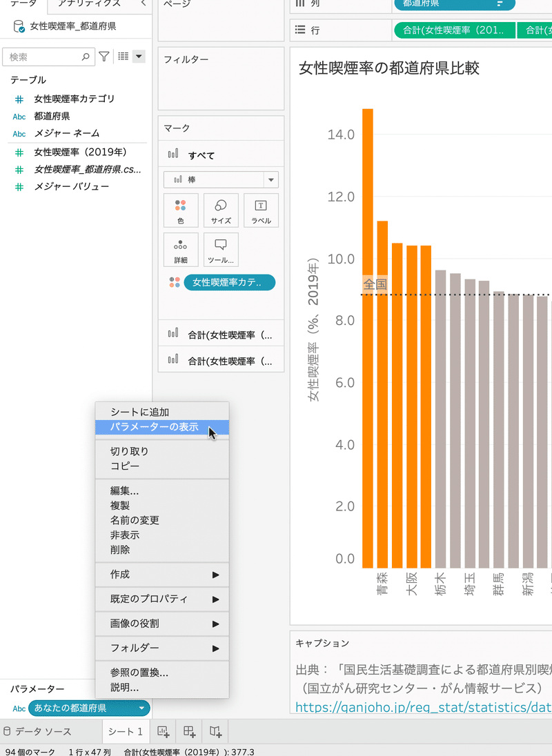Switch to the アナリティクス tab
This screenshot has height=756, width=552.
tap(89, 4)
